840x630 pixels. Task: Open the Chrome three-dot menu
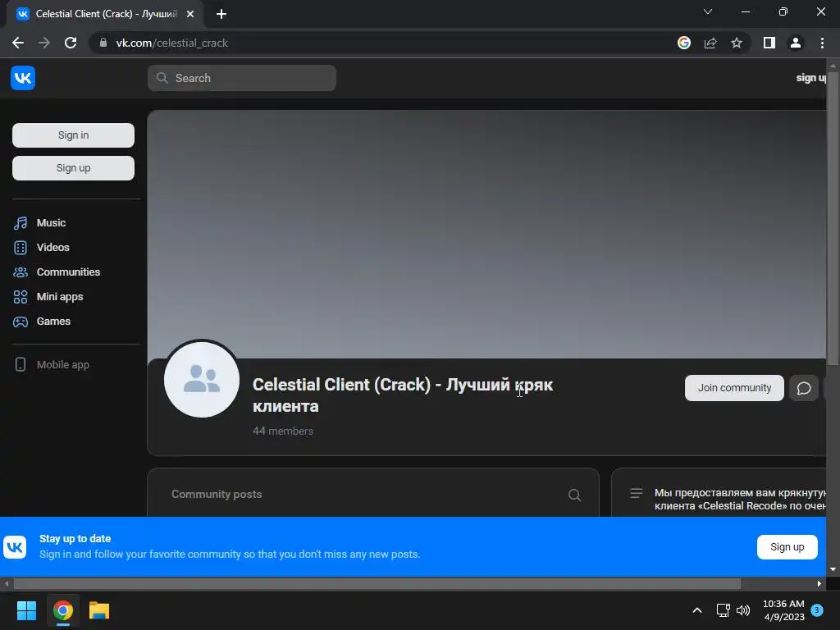822,43
